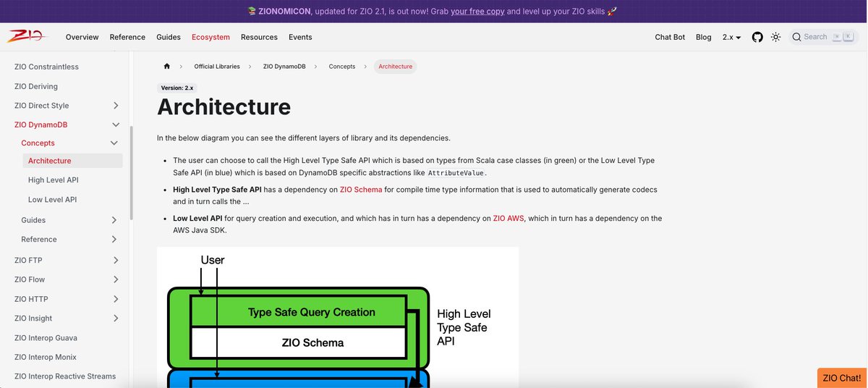This screenshot has width=868, height=388.
Task: Toggle dark and light mode icon
Action: (x=775, y=37)
